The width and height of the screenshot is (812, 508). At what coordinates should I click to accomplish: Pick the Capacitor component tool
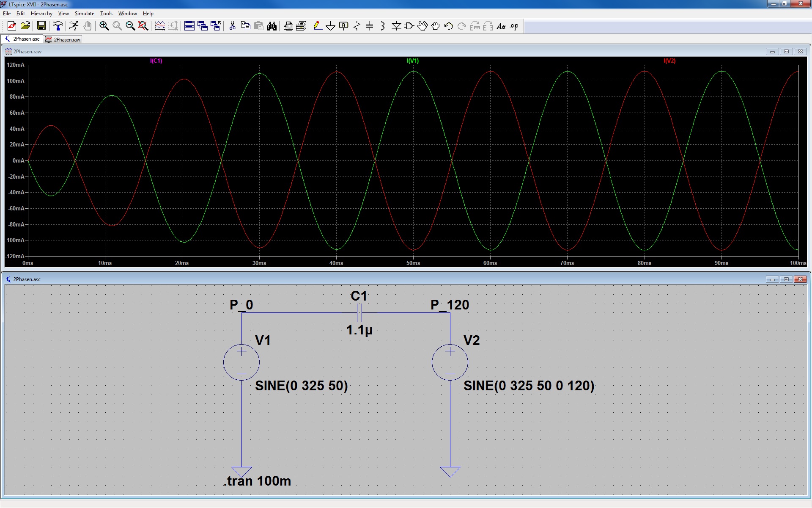(x=370, y=26)
